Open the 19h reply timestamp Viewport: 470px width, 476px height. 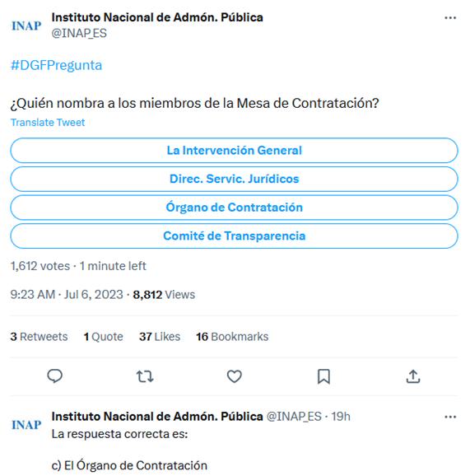[341, 417]
